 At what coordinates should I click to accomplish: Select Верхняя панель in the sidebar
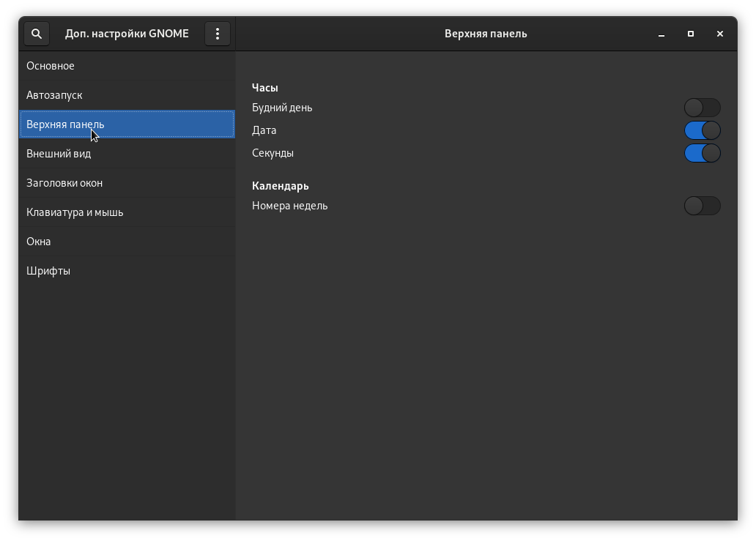point(65,124)
